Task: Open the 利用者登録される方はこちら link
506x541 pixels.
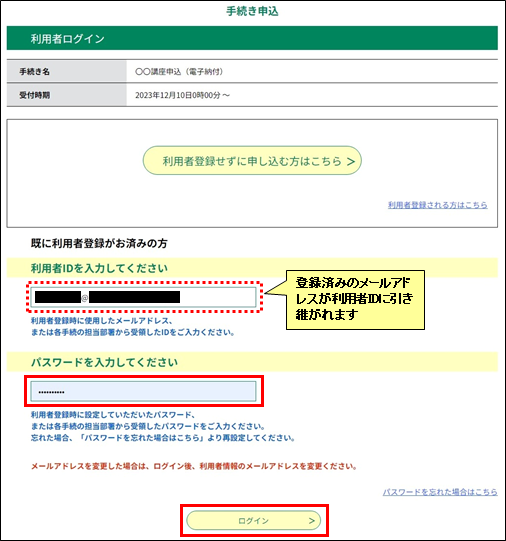Action: click(437, 205)
